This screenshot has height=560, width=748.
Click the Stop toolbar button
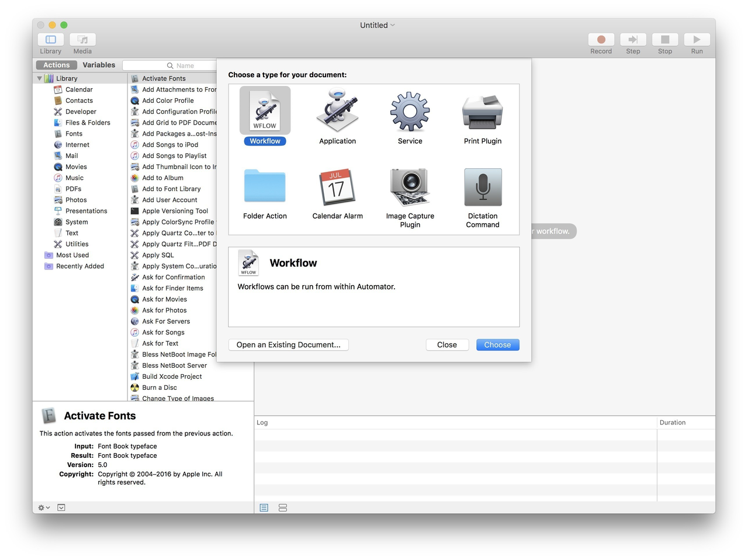click(665, 39)
